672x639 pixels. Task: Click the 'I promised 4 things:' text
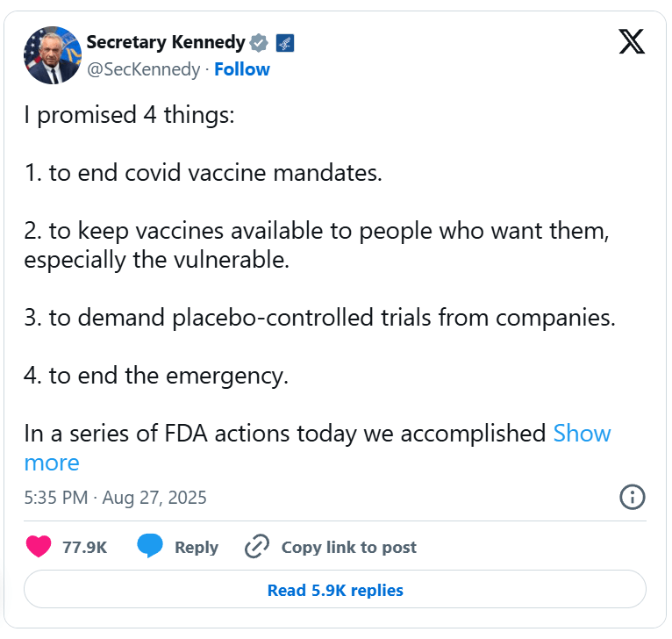click(x=130, y=115)
